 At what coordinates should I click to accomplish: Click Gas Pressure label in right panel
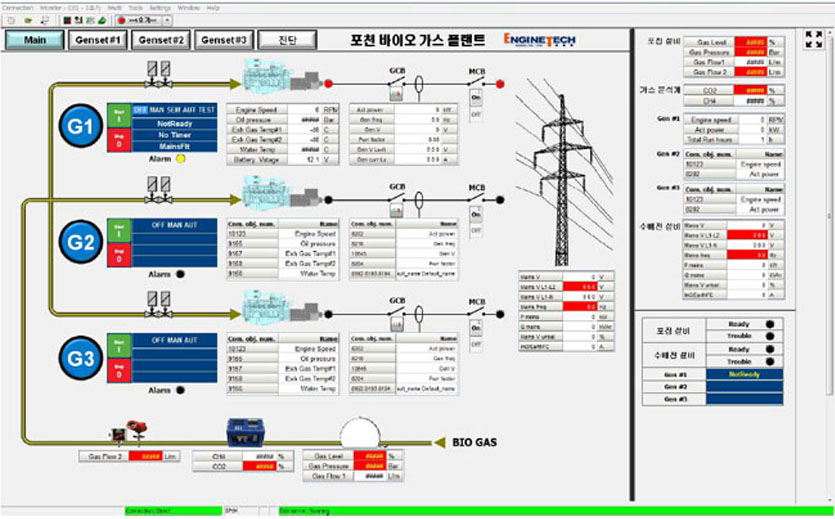[709, 52]
